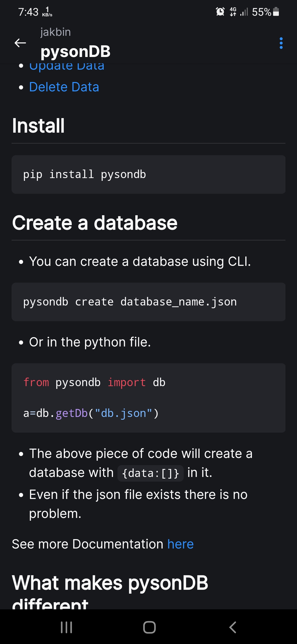Tap the system back chevron
Viewport: 297px width, 644px height.
point(233,627)
